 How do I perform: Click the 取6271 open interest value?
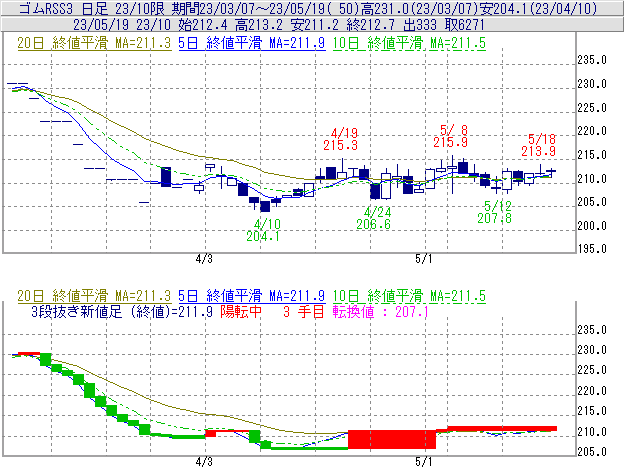465,25
